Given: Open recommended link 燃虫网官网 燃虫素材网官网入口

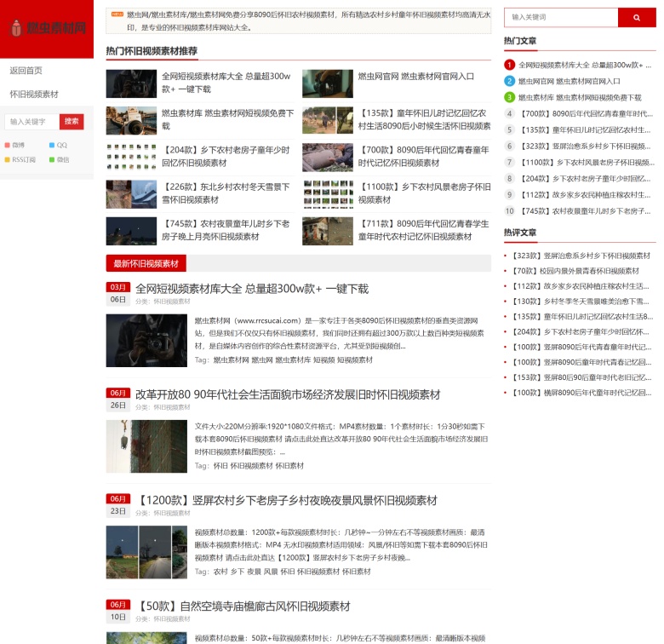Looking at the screenshot, I should [415, 77].
